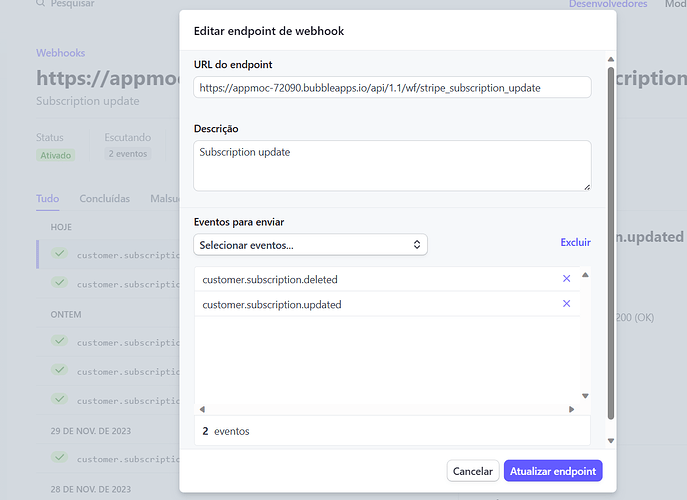Switch to the Tudo tab
This screenshot has height=500, width=687.
point(47,199)
